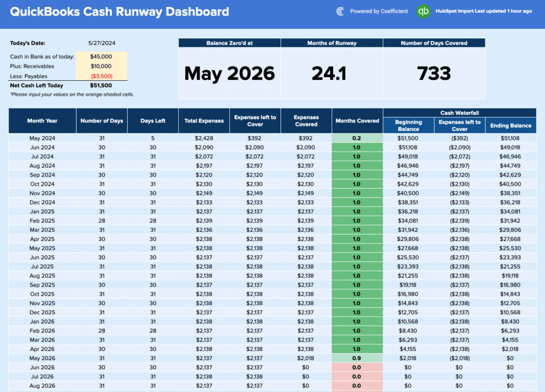Click the Beginning Balance column header
This screenshot has width=545, height=392.
coord(408,126)
